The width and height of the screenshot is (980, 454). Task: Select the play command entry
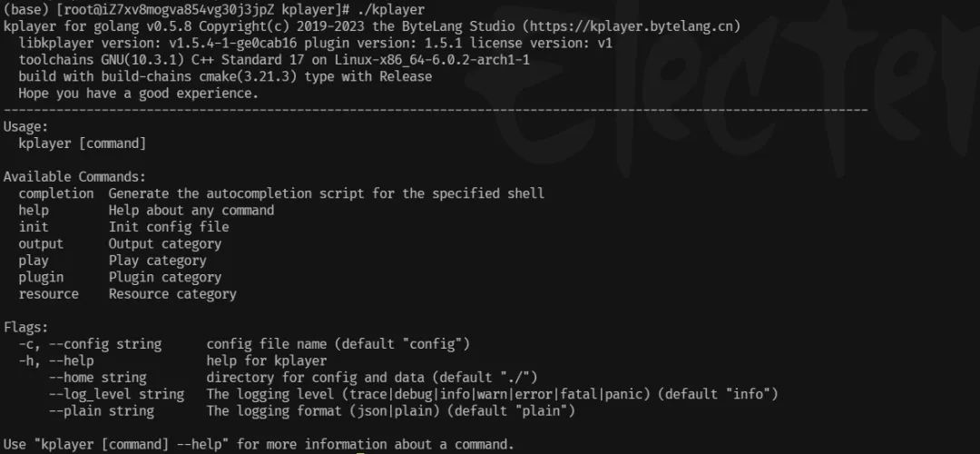click(x=34, y=261)
